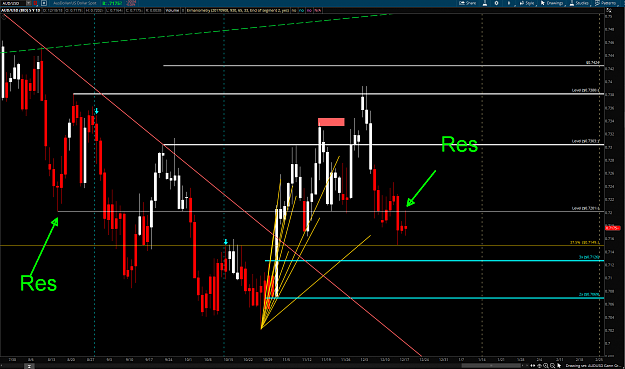Click the zoom out magnifier icon
625x369 pixels.
click(552, 365)
